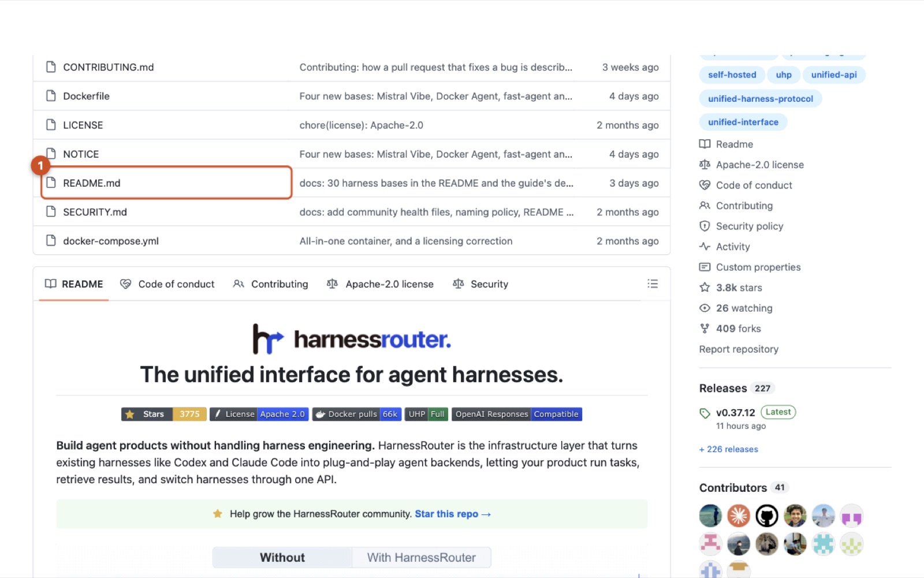Click the Docker pulls 66k badge
Image resolution: width=924 pixels, height=578 pixels.
(x=357, y=414)
